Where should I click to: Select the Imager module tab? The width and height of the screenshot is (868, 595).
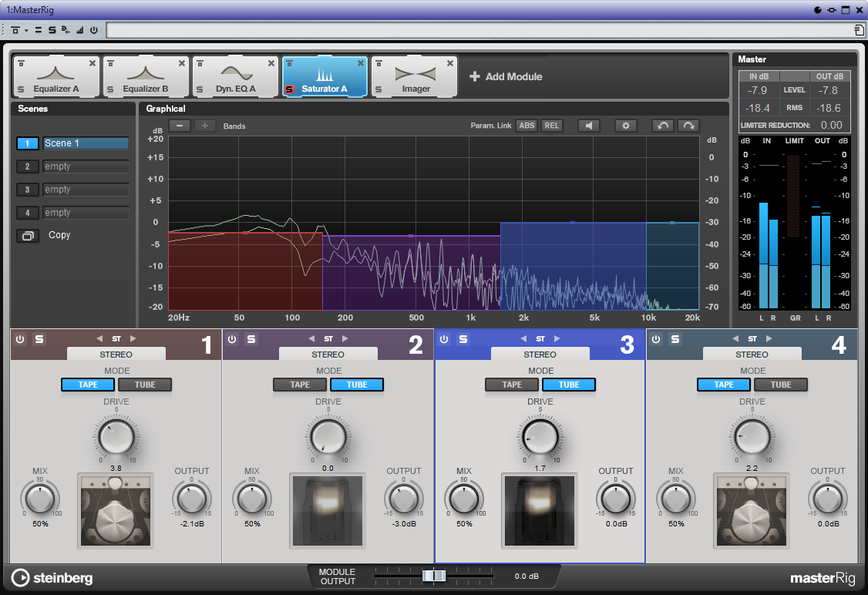[x=414, y=77]
